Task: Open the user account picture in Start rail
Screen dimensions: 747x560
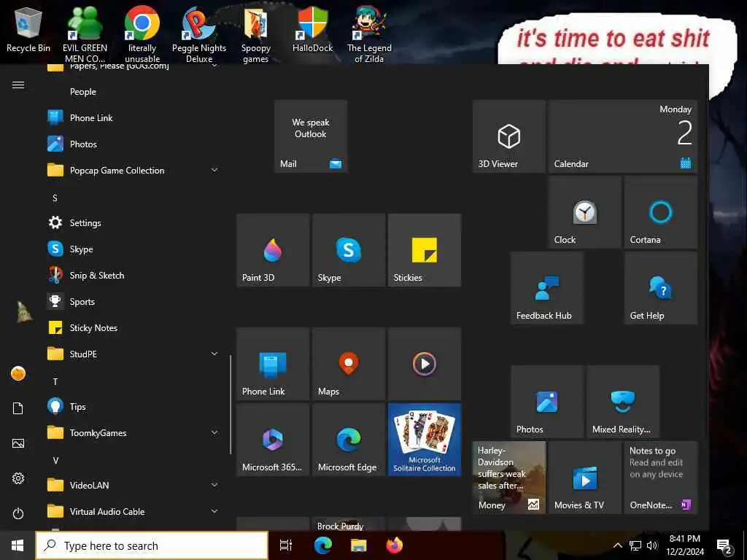Action: [18, 373]
